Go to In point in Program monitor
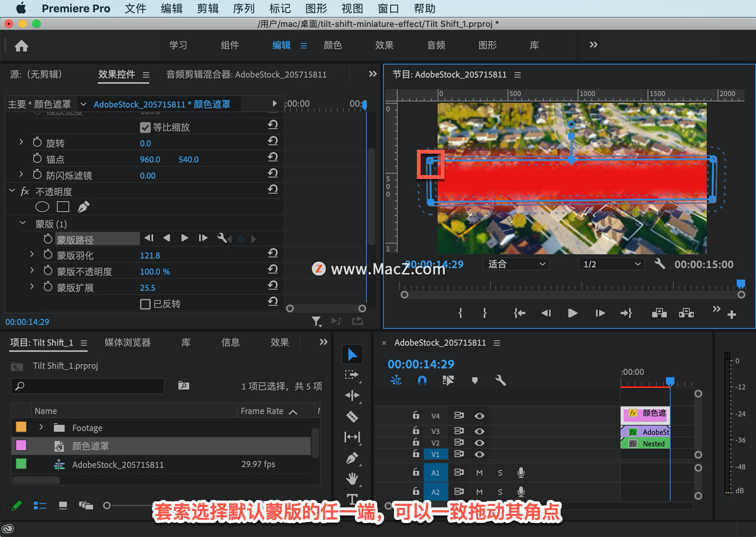This screenshot has width=756, height=537. [x=519, y=313]
